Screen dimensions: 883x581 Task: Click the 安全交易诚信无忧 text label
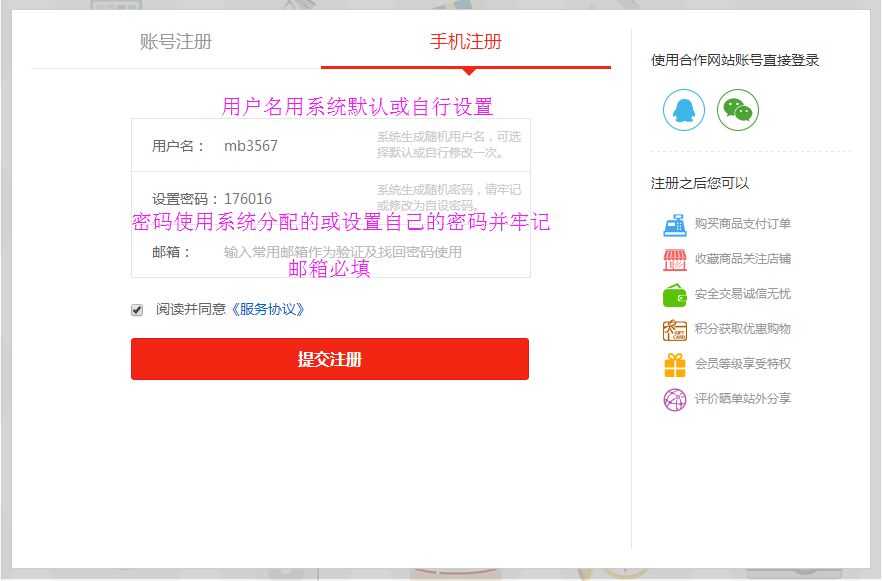[743, 294]
